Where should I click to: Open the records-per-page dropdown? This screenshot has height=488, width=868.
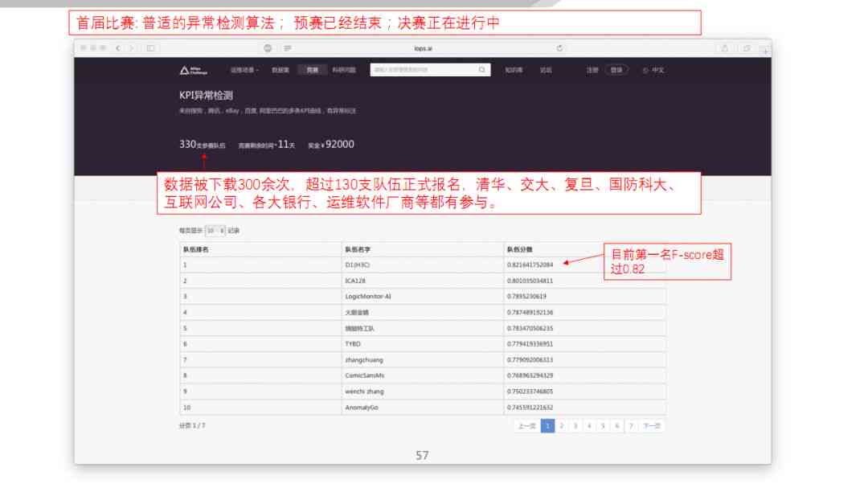click(215, 231)
